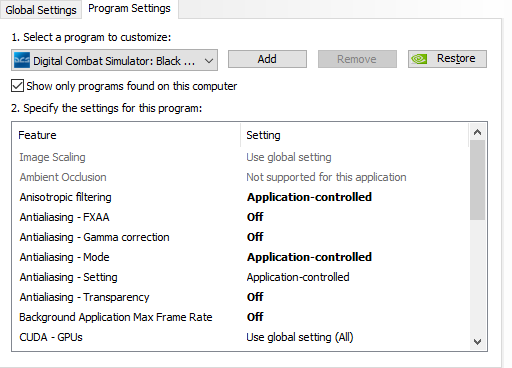This screenshot has height=368, width=512.
Task: Click the scroll up arrow of settings list
Action: click(477, 132)
